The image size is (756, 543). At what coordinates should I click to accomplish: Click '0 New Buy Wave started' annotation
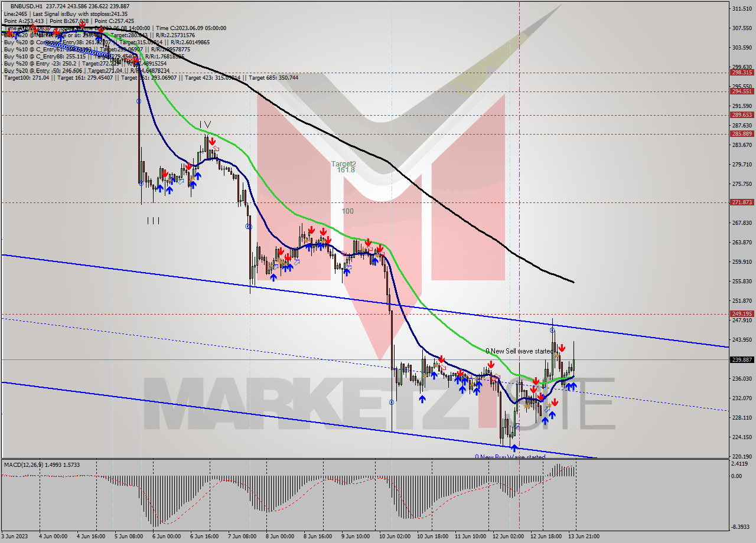click(510, 457)
